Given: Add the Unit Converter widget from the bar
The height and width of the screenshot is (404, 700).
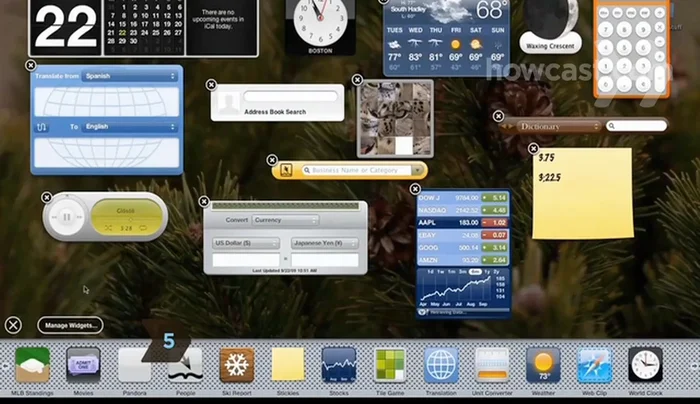Looking at the screenshot, I should pos(492,365).
